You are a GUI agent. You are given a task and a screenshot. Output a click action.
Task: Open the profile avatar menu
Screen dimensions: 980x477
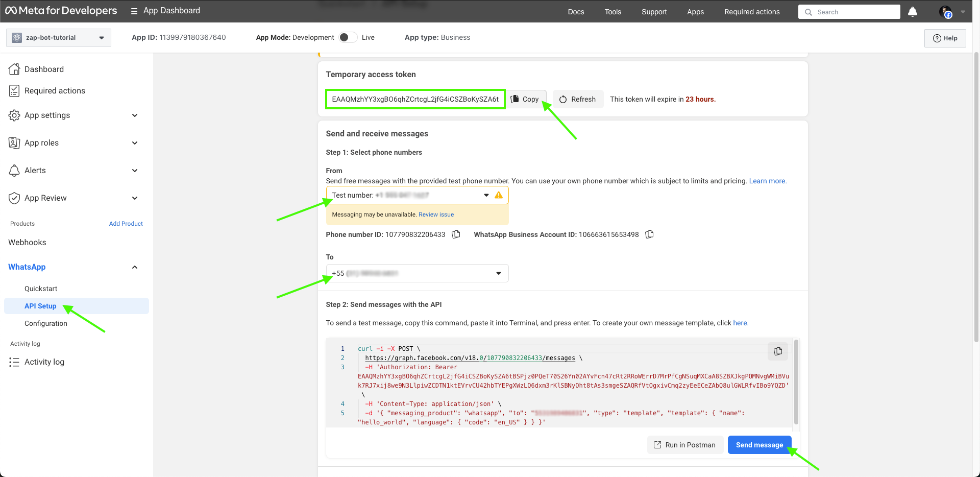coord(946,12)
